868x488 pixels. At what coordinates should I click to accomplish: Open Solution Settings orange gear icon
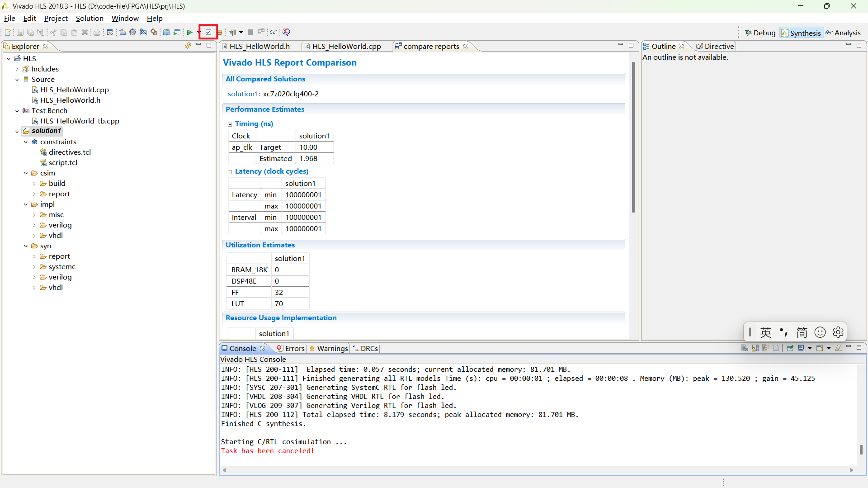[154, 32]
